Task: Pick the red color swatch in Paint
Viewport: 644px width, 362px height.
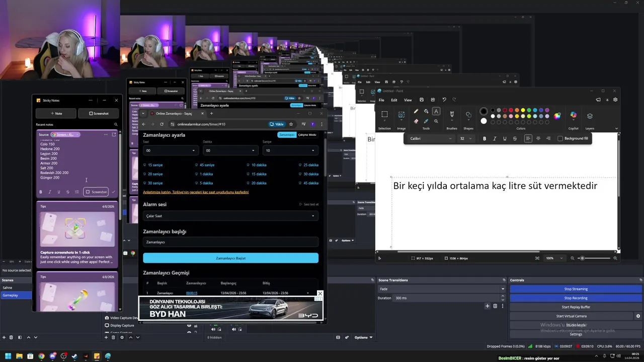Action: [x=511, y=110]
